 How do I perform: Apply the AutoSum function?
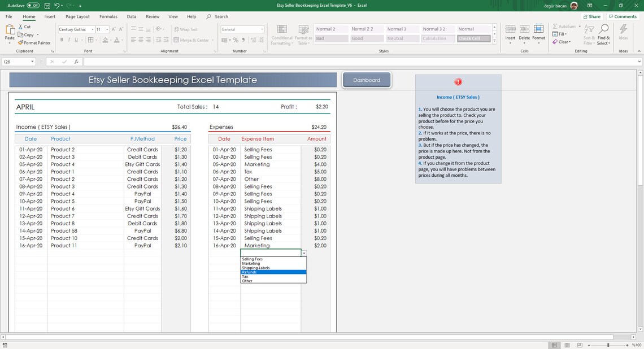[x=566, y=26]
